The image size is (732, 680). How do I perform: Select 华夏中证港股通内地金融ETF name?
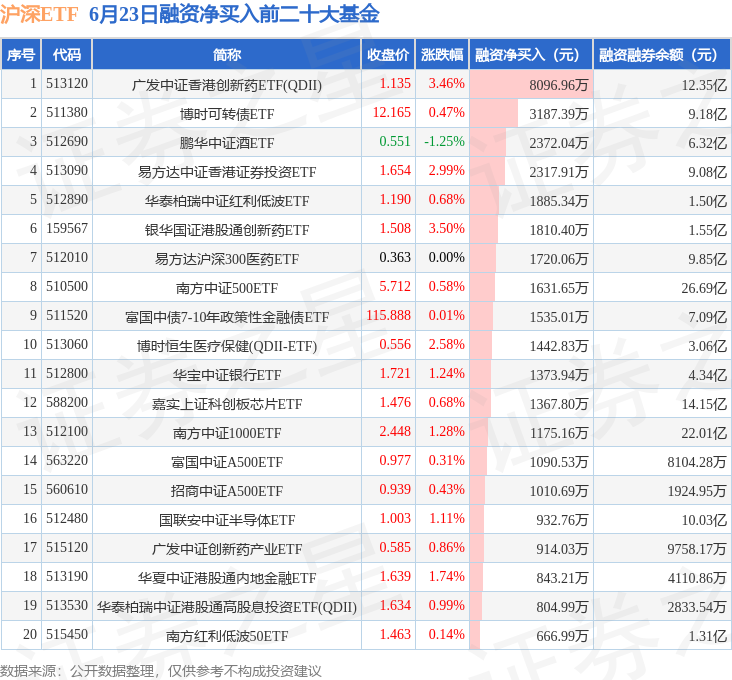tap(227, 578)
